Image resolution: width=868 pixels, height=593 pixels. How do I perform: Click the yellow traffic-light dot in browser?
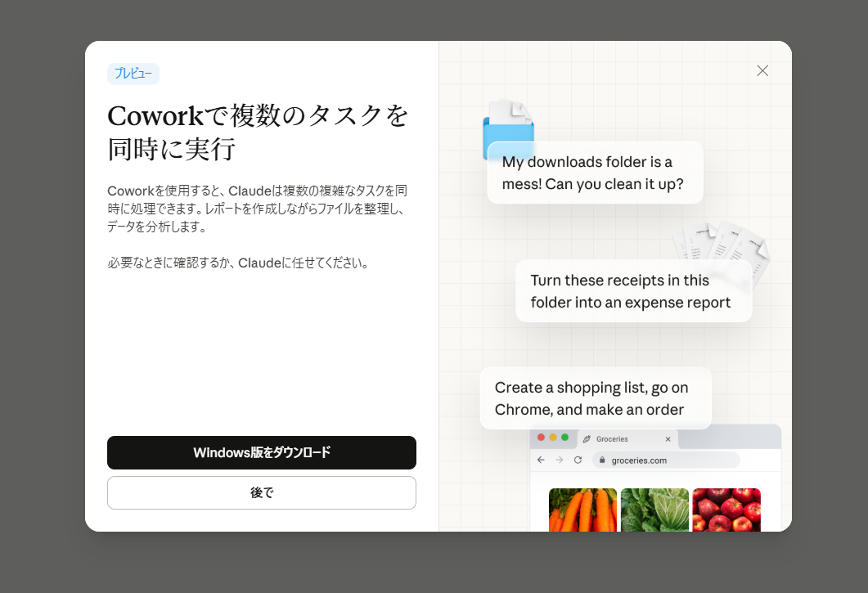pos(553,438)
